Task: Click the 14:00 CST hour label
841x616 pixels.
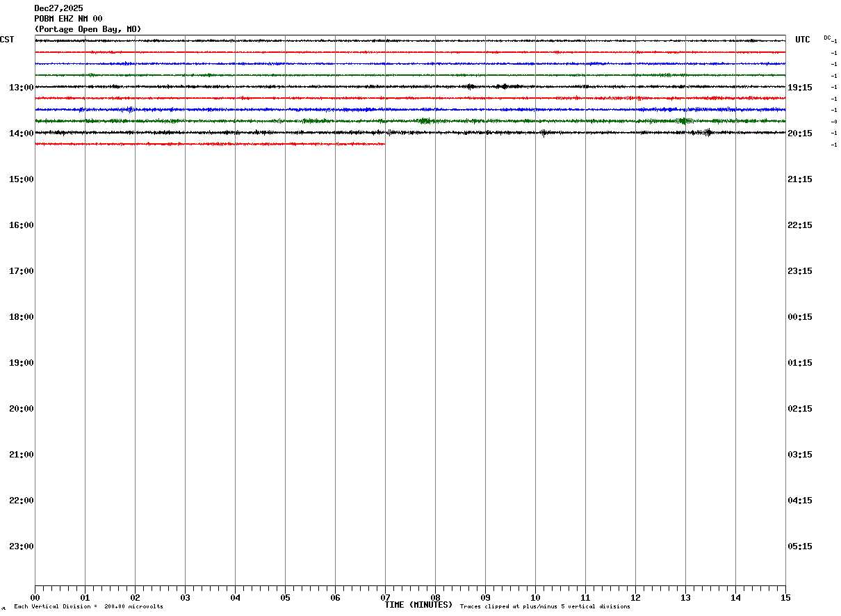Action: (22, 133)
